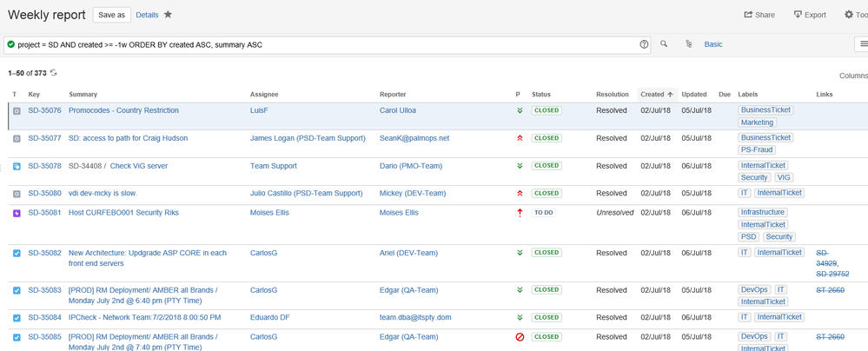868x351 pixels.
Task: Click task type icon for SD-35082
Action: [x=17, y=253]
